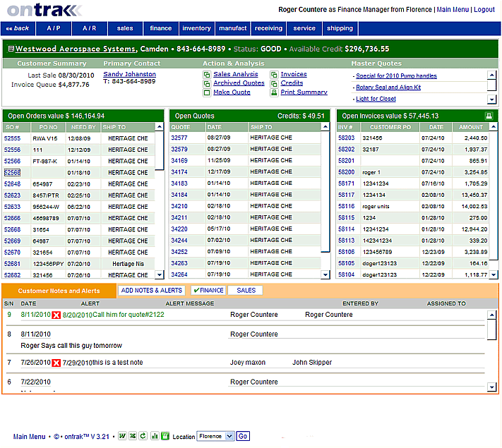
Task: Collapse the customer header box icon
Action: click(x=11, y=49)
